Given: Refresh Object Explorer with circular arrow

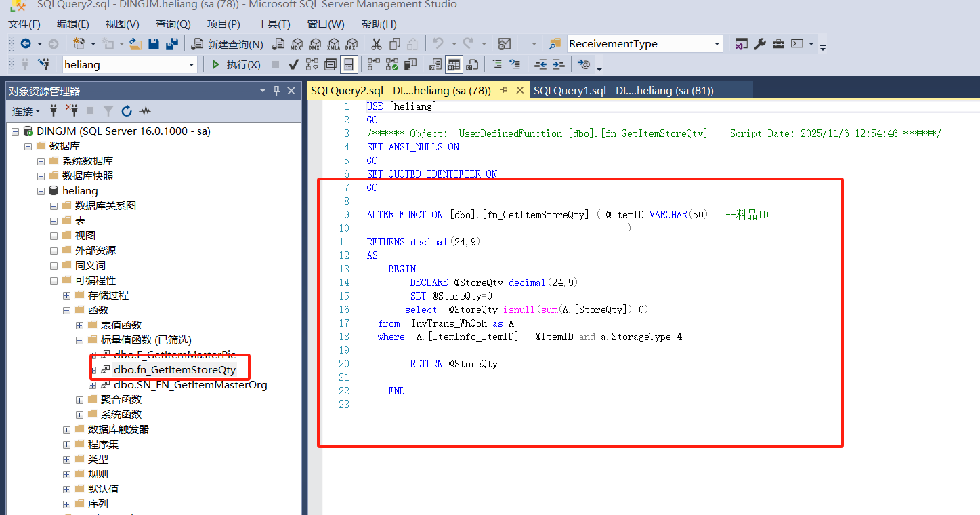Looking at the screenshot, I should pyautogui.click(x=127, y=110).
